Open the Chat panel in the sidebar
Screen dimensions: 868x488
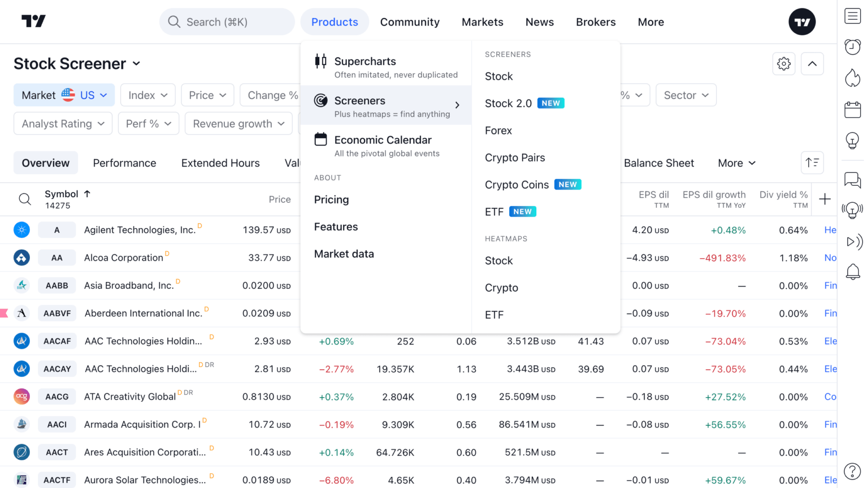[x=852, y=180]
